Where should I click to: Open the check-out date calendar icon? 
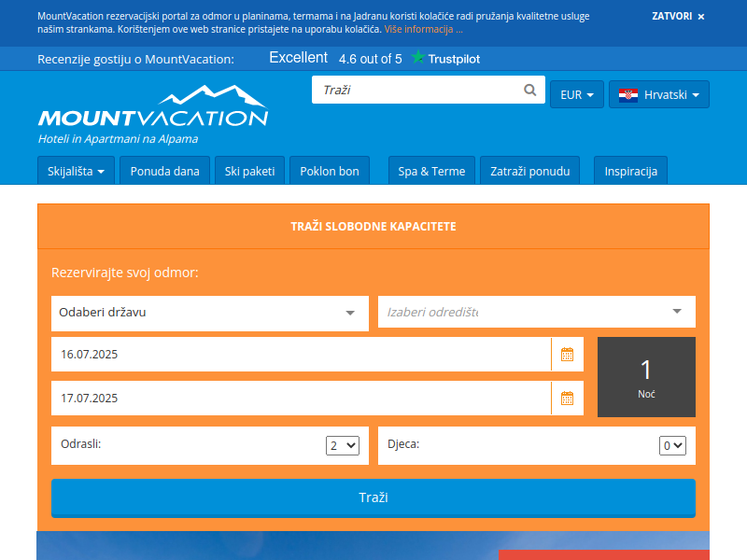[567, 399]
